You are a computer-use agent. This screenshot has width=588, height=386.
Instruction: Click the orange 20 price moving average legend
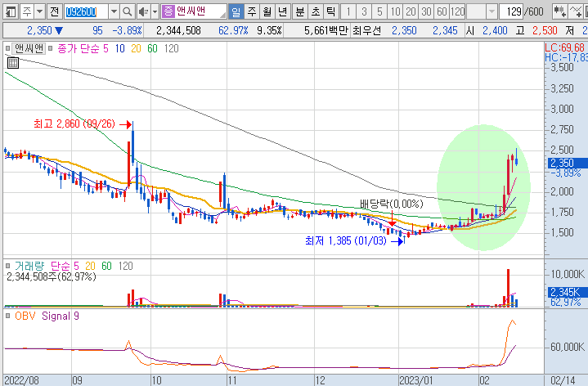click(x=136, y=48)
